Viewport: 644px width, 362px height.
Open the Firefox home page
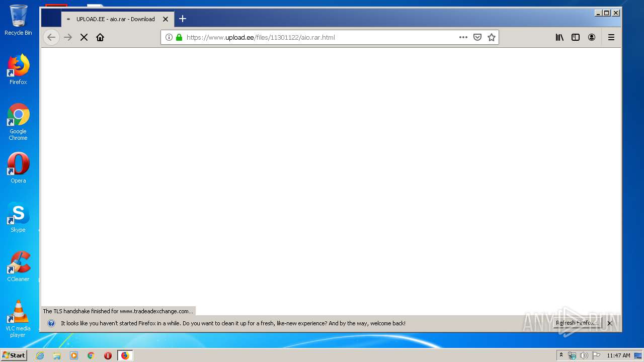100,37
